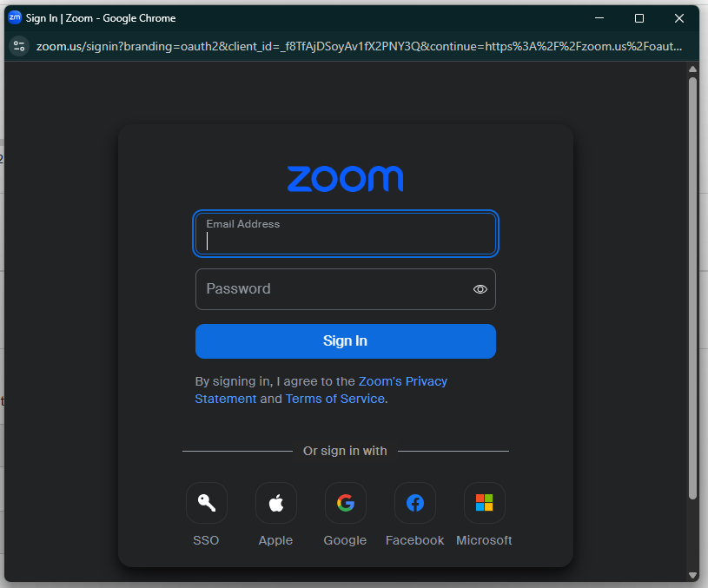708x588 pixels.
Task: Click the scrollbar up arrow
Action: [692, 69]
